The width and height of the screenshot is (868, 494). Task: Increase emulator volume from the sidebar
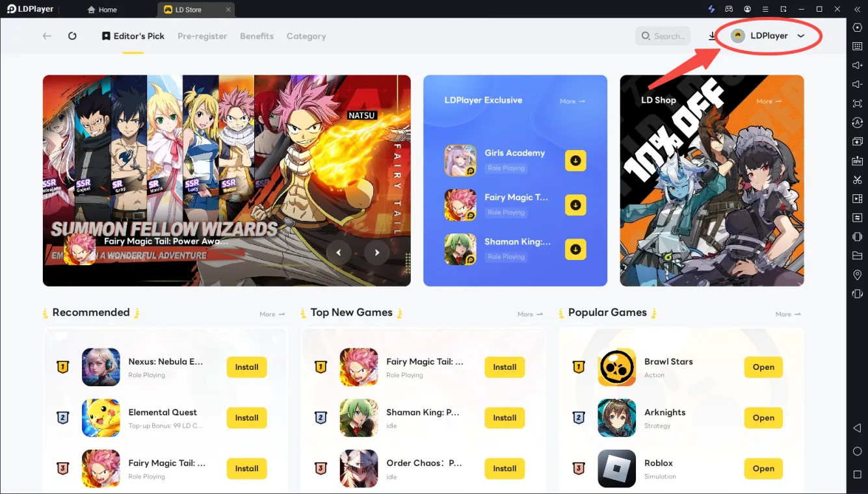857,65
